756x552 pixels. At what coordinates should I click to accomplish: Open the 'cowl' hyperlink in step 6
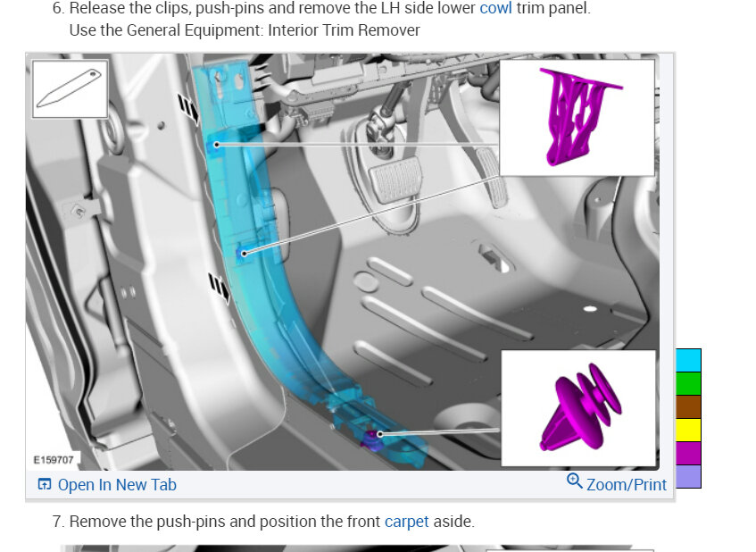(x=495, y=8)
